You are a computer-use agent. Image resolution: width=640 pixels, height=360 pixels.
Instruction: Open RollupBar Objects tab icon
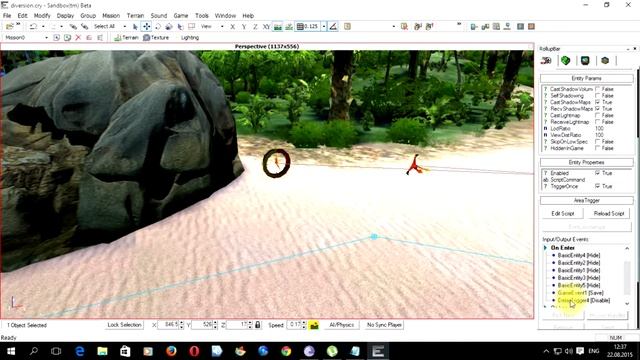click(x=546, y=61)
